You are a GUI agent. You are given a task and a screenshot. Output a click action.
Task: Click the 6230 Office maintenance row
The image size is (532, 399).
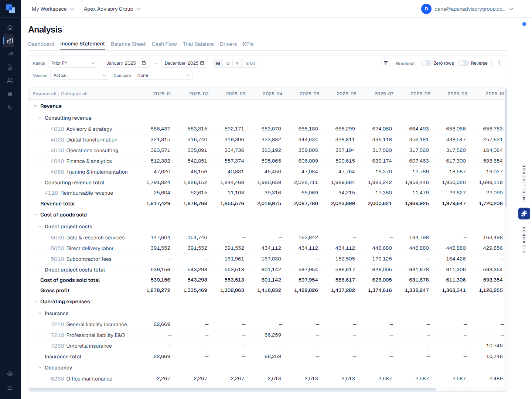tap(266, 379)
